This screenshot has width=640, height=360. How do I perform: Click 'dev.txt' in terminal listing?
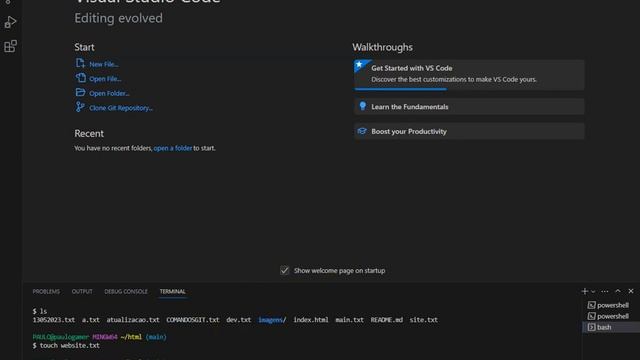[x=238, y=320]
